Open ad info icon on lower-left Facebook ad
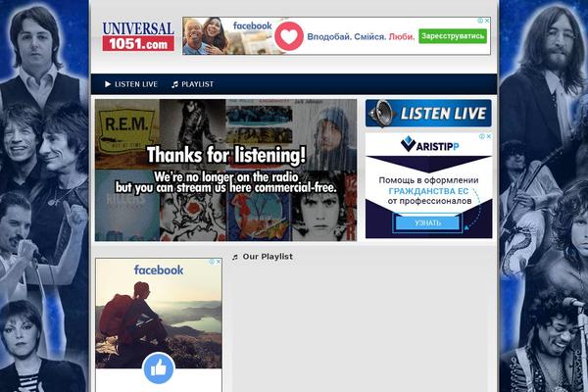The width and height of the screenshot is (588, 392). coord(213,262)
